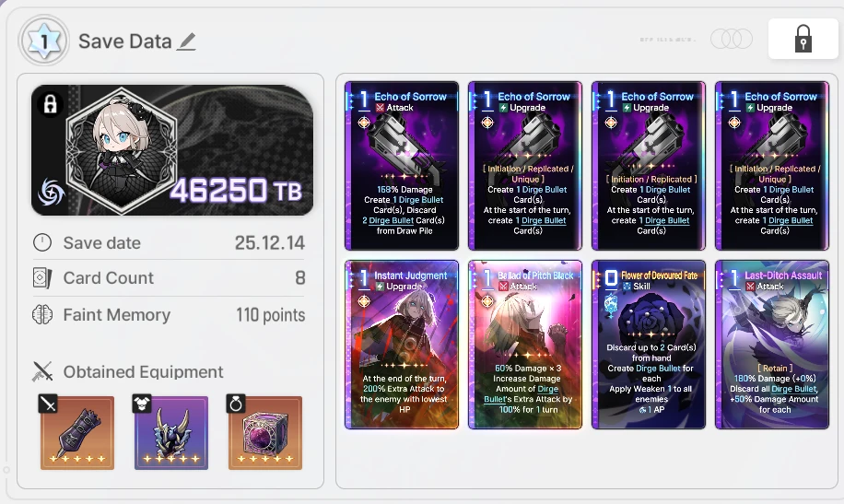The height and width of the screenshot is (504, 844).
Task: Toggle the padlock lock button at top right
Action: (x=803, y=39)
